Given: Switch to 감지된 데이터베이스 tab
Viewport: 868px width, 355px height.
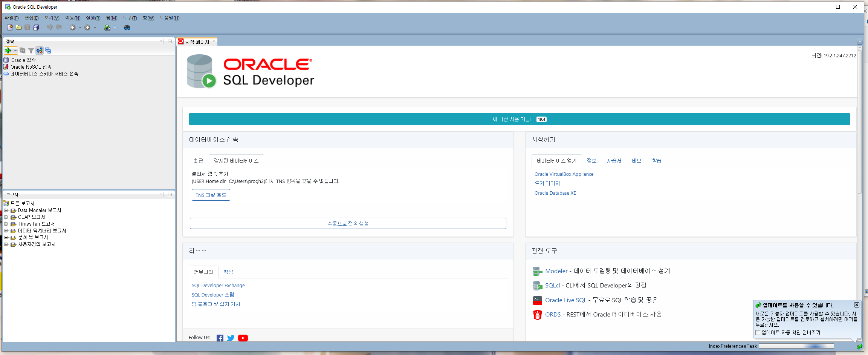Looking at the screenshot, I should click(x=236, y=161).
